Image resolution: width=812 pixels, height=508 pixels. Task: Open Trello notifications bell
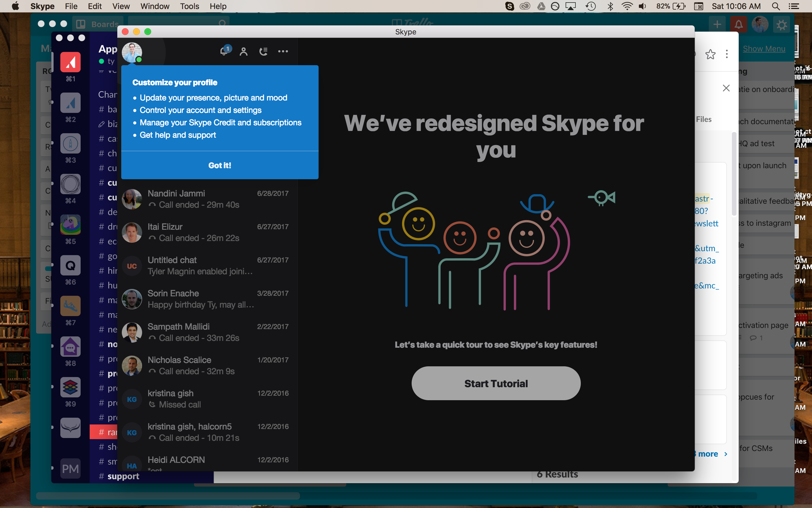pos(738,25)
